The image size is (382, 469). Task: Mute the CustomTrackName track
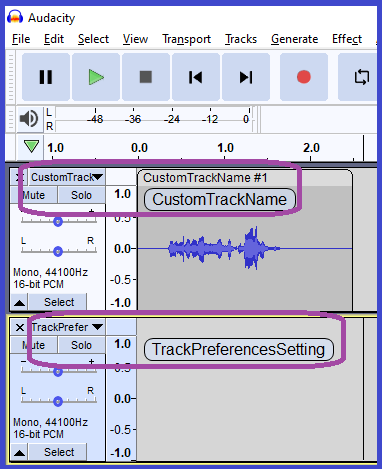click(34, 195)
